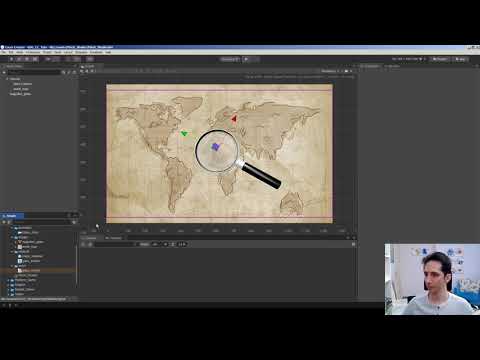This screenshot has height=360, width=480.
Task: Click the Editor button at top right
Action: [461, 59]
